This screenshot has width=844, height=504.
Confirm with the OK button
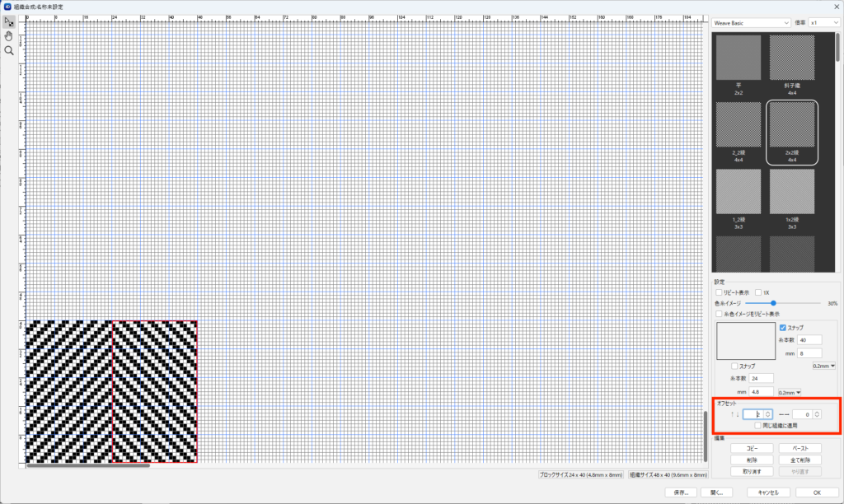[817, 492]
